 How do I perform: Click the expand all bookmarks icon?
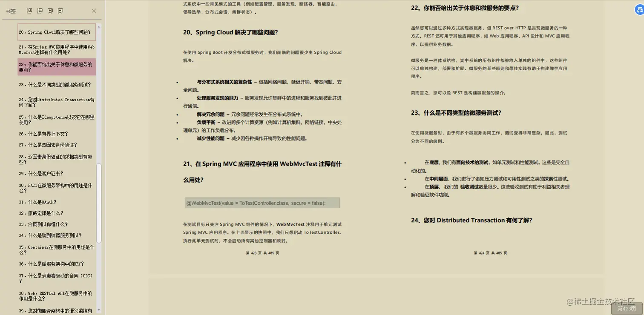(29, 11)
